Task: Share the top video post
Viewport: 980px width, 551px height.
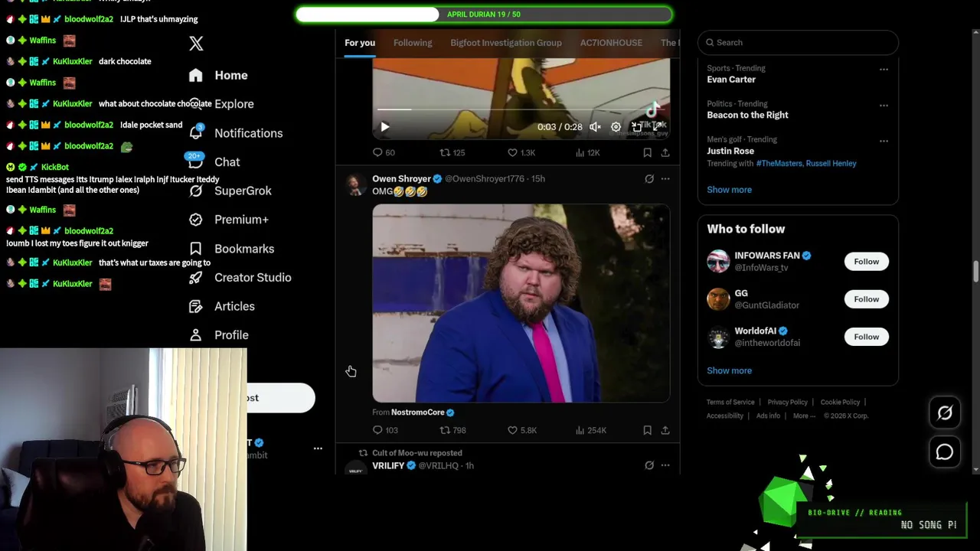Action: pos(665,152)
